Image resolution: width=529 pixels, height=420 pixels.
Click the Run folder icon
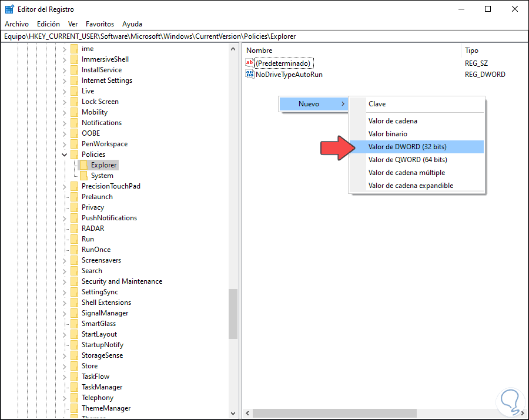click(74, 239)
